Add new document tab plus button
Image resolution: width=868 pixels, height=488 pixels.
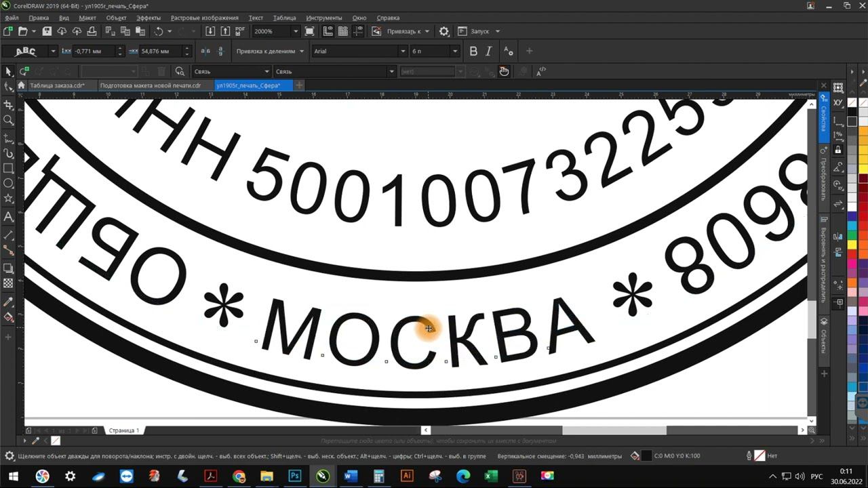point(299,85)
